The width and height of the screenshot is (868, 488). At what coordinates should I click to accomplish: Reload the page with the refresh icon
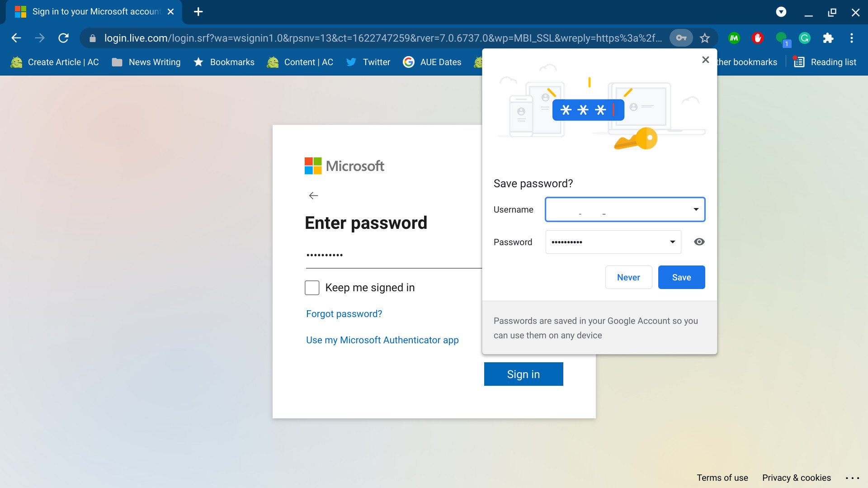63,38
